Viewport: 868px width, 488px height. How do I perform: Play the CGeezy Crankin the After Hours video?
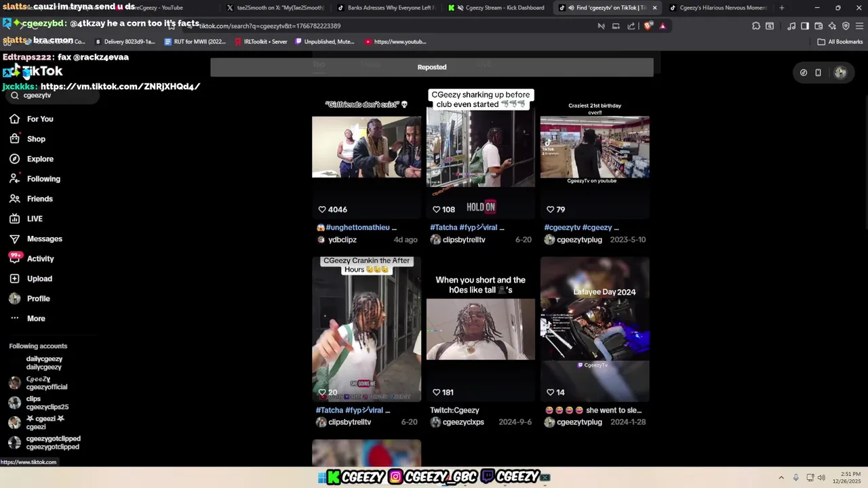366,329
